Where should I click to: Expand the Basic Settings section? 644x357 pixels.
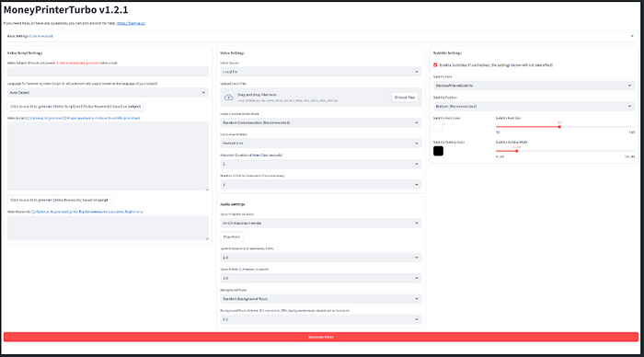pos(320,36)
